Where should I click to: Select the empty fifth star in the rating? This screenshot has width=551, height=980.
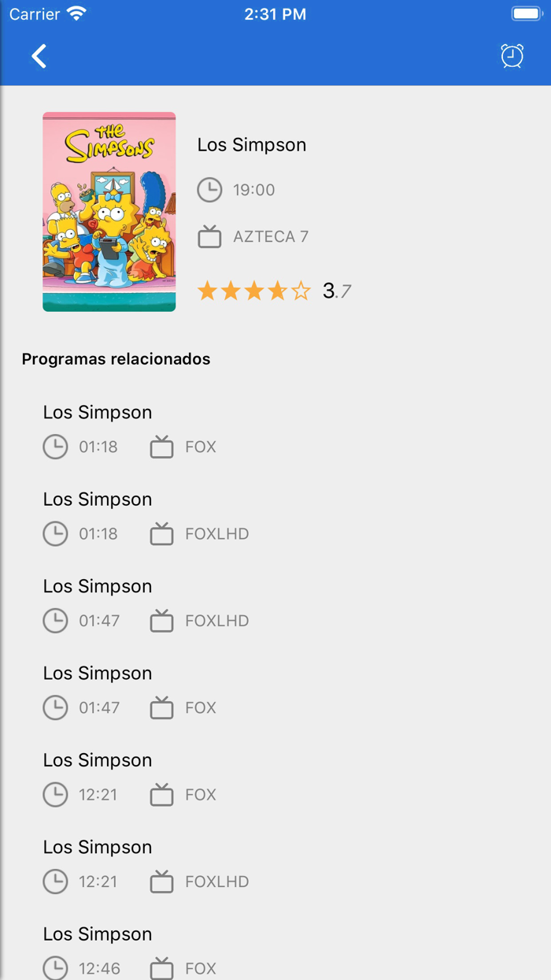303,290
